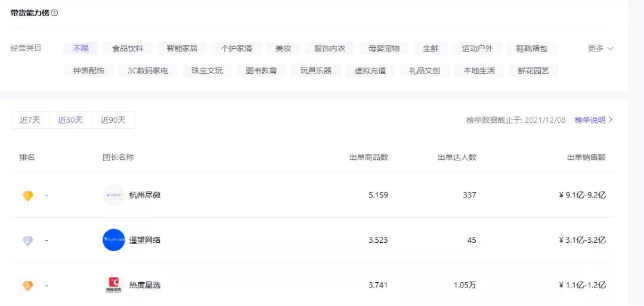
Task: Click the 榜单数据截止于: 2021/12/08 text
Action: [x=516, y=120]
